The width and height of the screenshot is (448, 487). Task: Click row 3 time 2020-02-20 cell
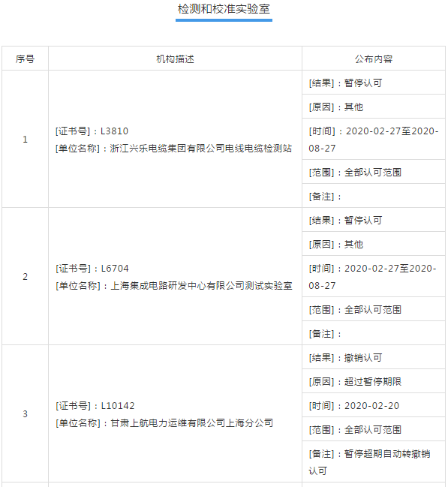coord(374,405)
